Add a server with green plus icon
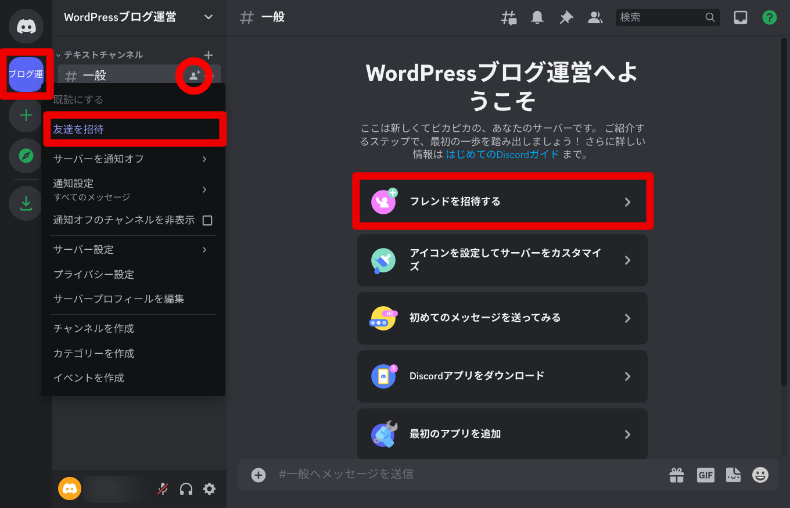790x508 pixels. pyautogui.click(x=26, y=115)
